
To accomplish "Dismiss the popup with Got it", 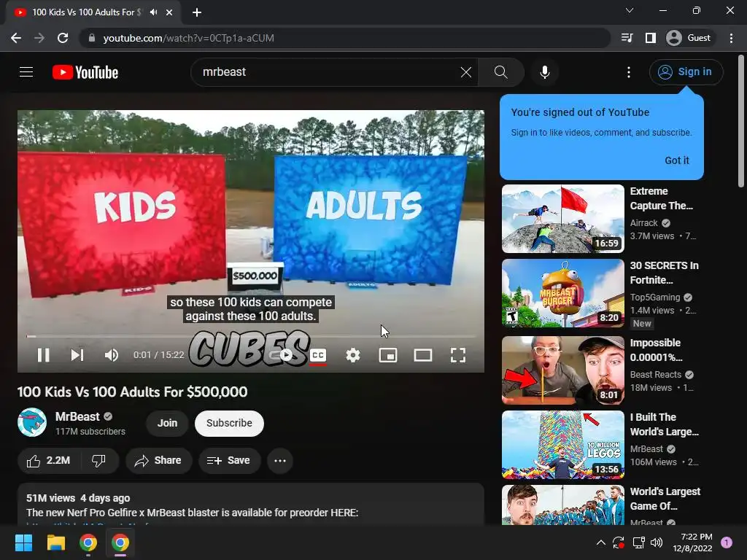I will (676, 160).
